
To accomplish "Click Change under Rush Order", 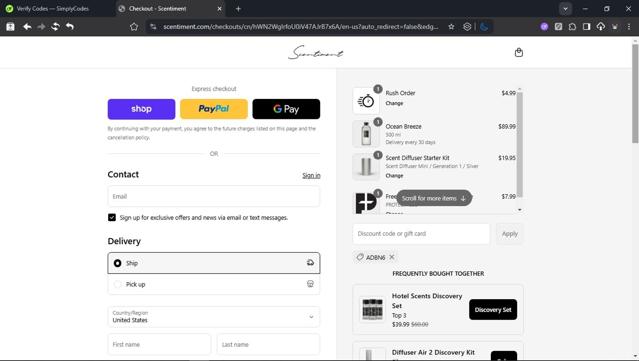I will point(394,103).
